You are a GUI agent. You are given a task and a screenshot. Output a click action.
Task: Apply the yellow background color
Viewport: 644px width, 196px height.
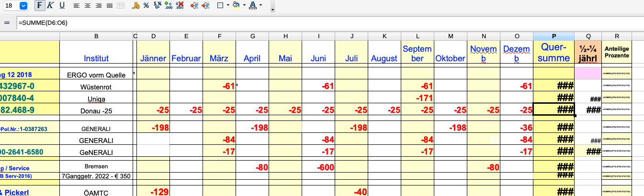(236, 6)
